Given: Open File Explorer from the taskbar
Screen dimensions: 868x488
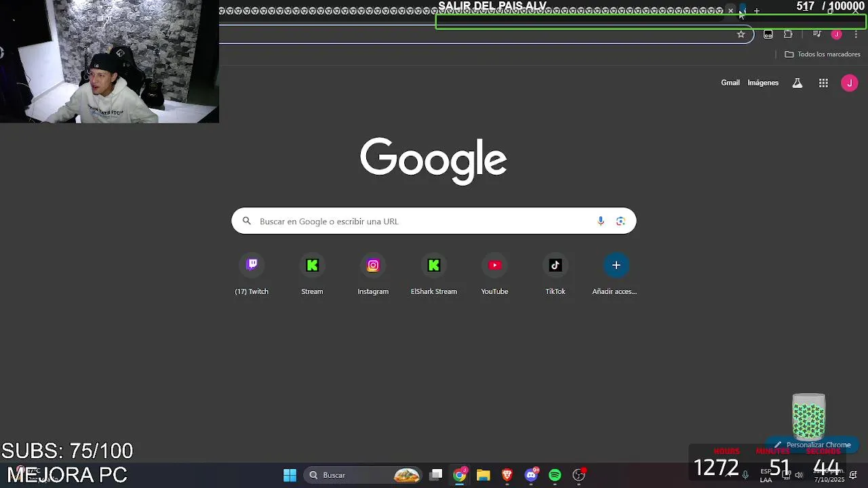Looking at the screenshot, I should point(483,475).
